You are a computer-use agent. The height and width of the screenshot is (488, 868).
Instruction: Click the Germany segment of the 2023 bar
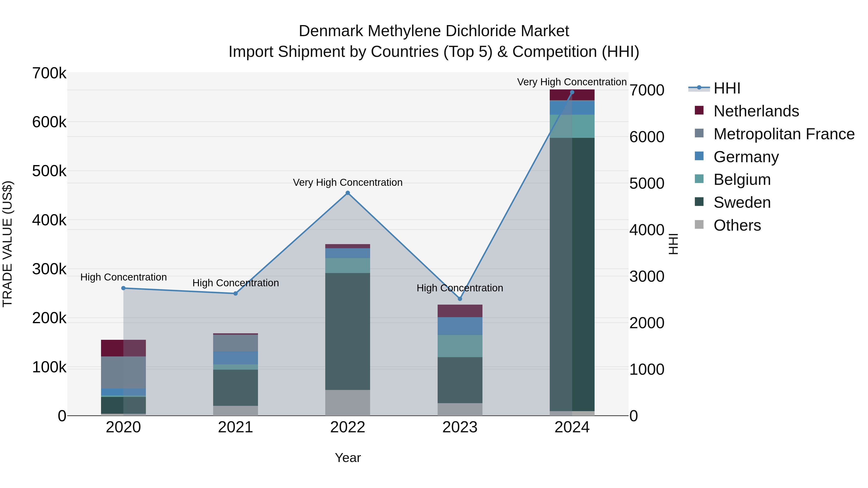click(460, 326)
